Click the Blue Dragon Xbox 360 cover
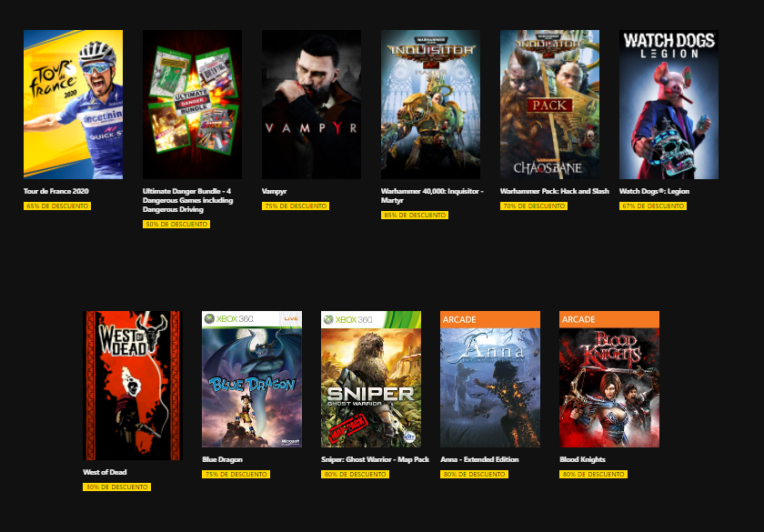Screen dimensions: 764x532 (x=252, y=379)
